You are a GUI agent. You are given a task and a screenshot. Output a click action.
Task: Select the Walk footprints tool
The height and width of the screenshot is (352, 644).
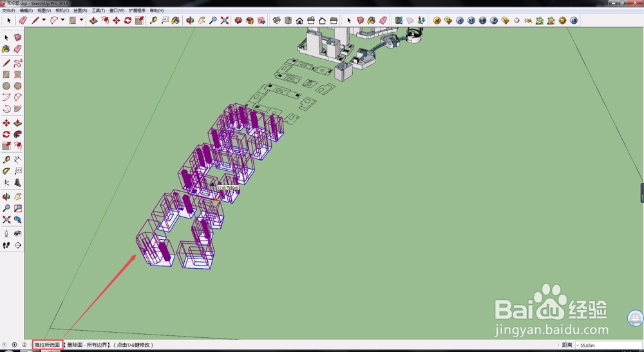6,245
